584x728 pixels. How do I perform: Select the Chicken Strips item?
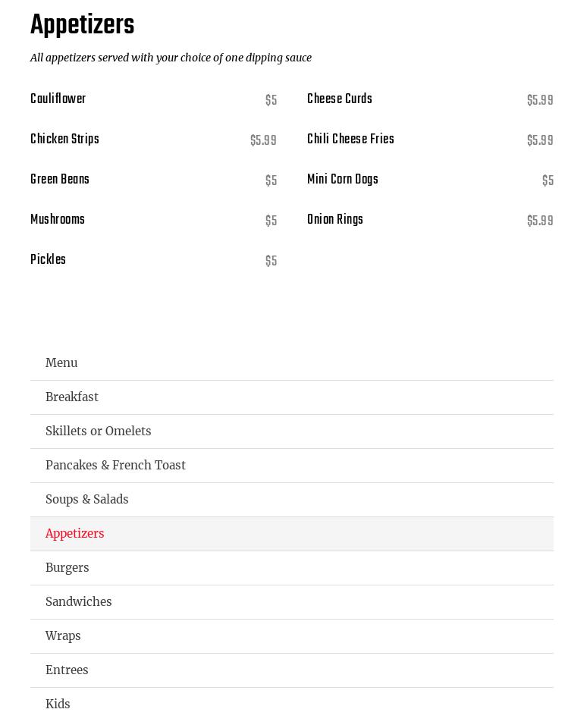click(64, 140)
